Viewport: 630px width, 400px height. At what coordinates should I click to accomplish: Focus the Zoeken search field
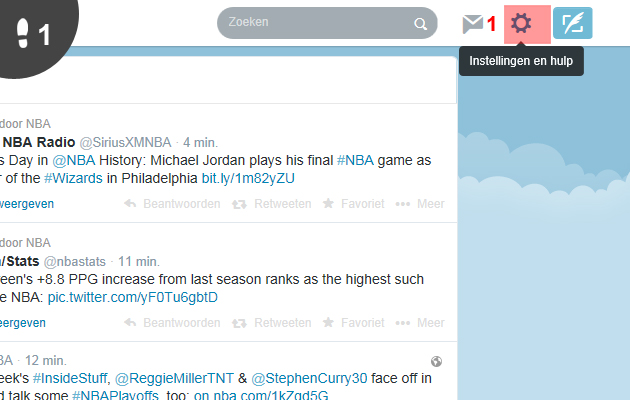[327, 23]
